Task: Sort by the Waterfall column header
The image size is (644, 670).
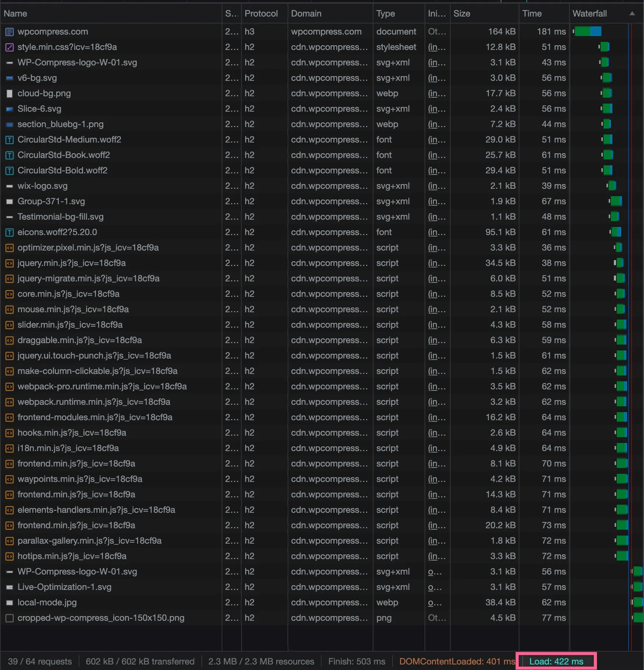Action: coord(607,14)
